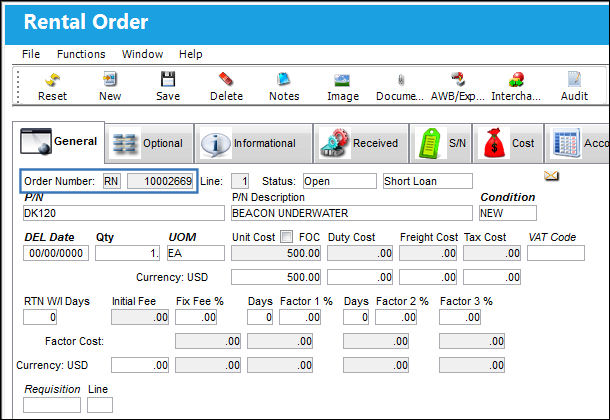This screenshot has width=610, height=420.
Task: Click the DEL Date label
Action: pos(49,237)
